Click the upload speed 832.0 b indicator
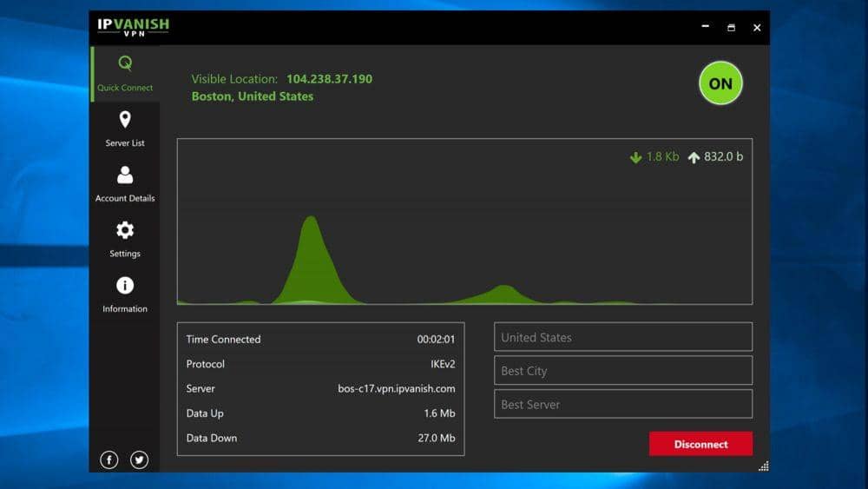 tap(716, 157)
